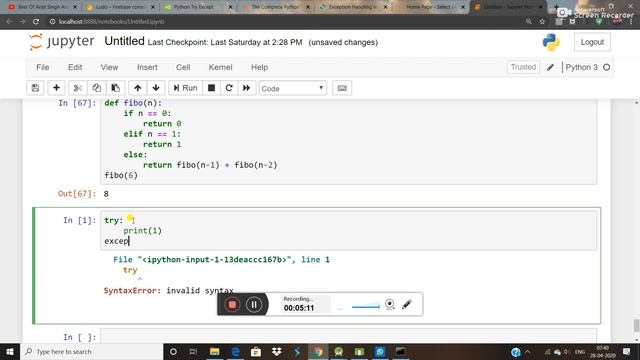Click the recorder volume level slider
This screenshot has width=640, height=360.
point(366,306)
